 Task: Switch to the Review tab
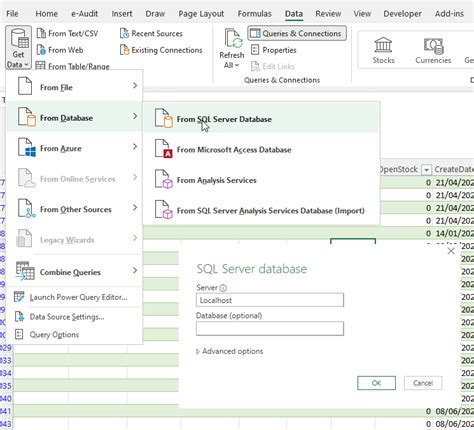(x=328, y=14)
